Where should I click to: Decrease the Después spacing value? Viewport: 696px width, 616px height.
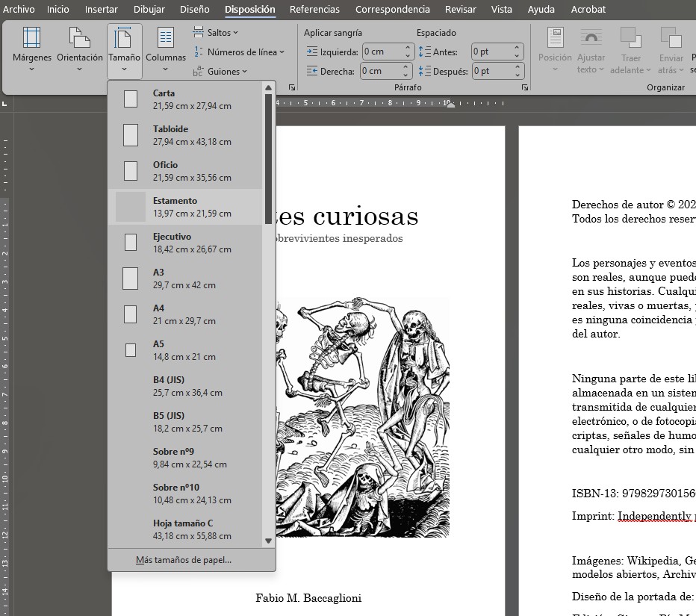point(517,75)
